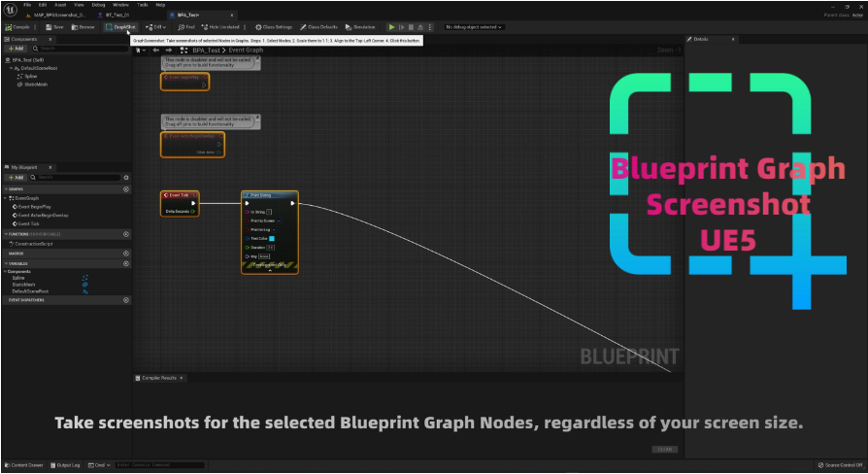
Task: Close the Components panel tab
Action: (50, 39)
